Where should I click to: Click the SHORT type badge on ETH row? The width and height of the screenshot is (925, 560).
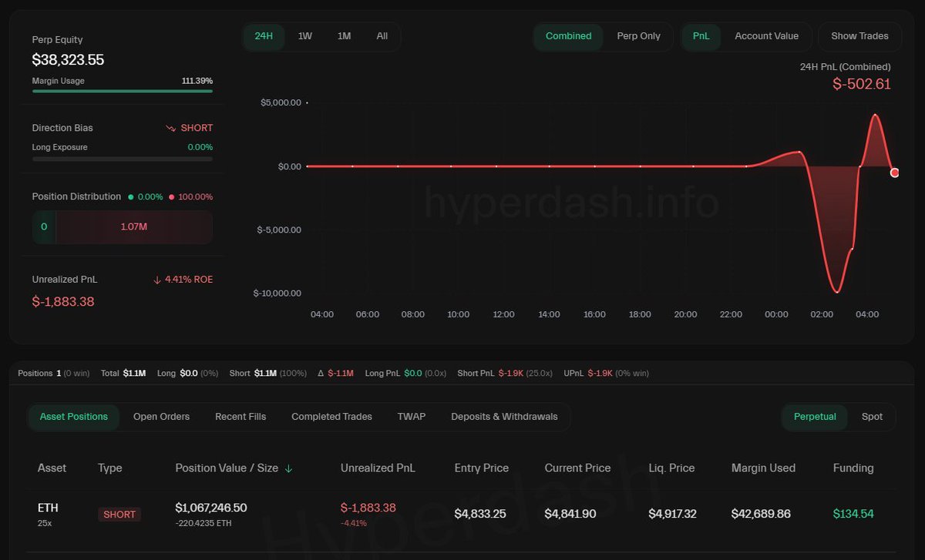click(119, 515)
